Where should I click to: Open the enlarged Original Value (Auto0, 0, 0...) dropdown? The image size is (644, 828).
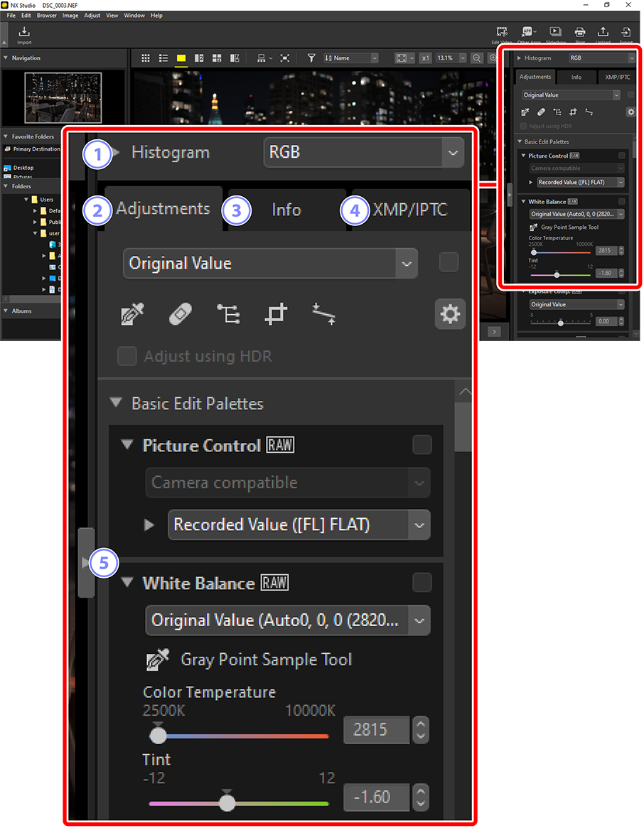tap(288, 620)
